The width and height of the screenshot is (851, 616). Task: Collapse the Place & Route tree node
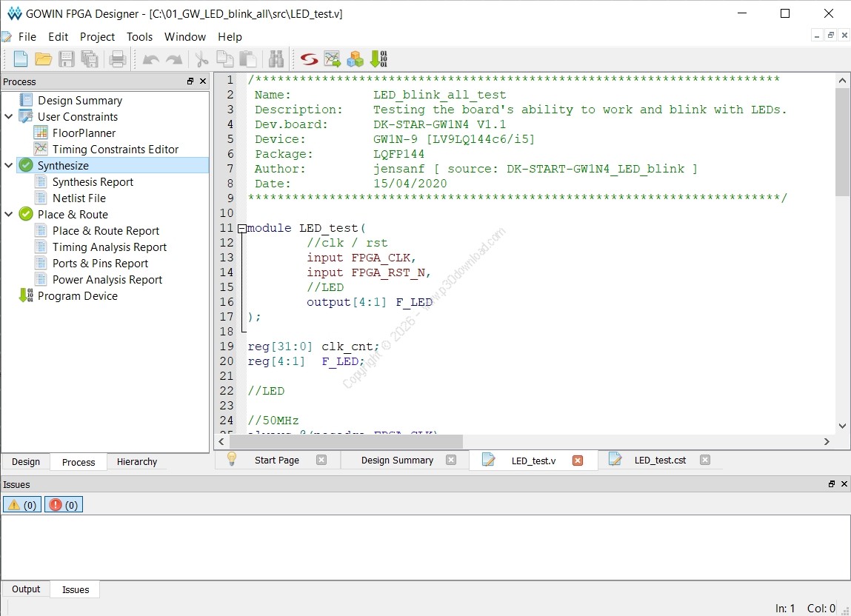tap(9, 214)
